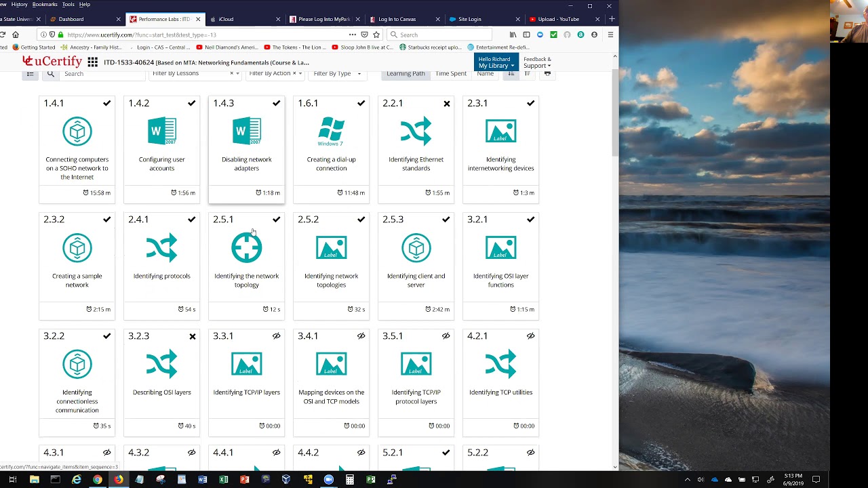Toggle hidden eye on lab 3.3.1

(277, 336)
